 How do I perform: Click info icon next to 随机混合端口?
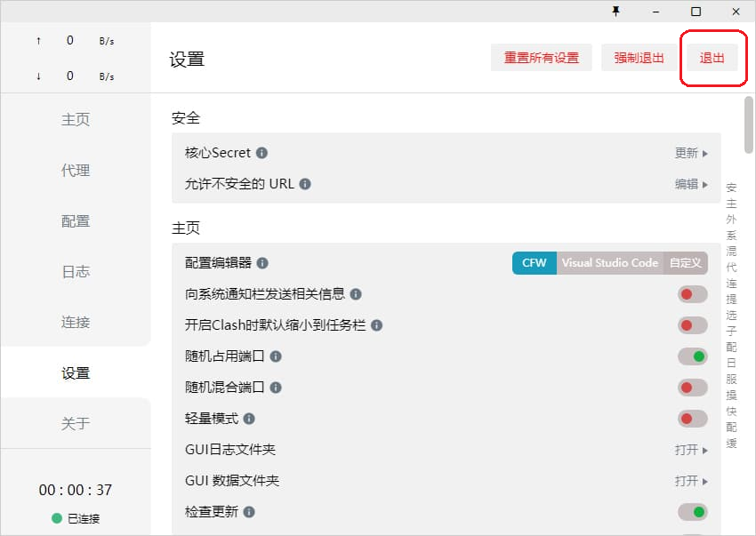(x=276, y=388)
